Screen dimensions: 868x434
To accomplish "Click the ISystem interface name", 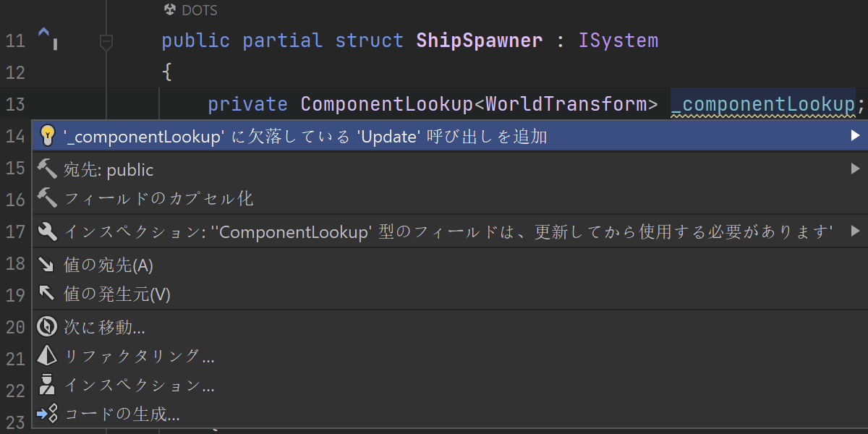I will pos(618,41).
